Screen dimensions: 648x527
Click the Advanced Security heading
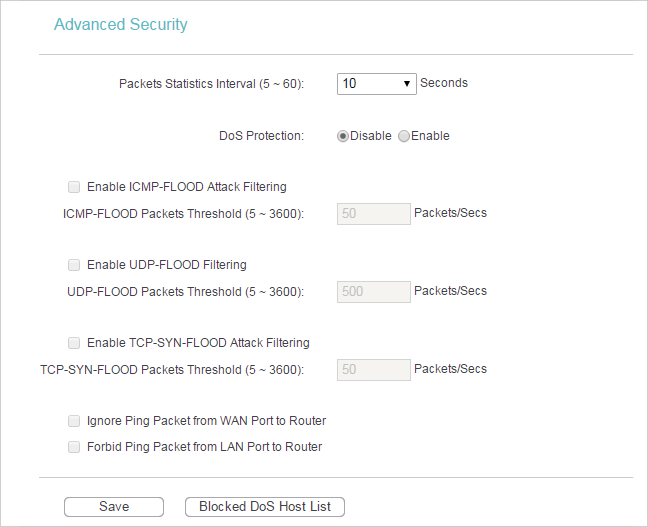coord(121,25)
